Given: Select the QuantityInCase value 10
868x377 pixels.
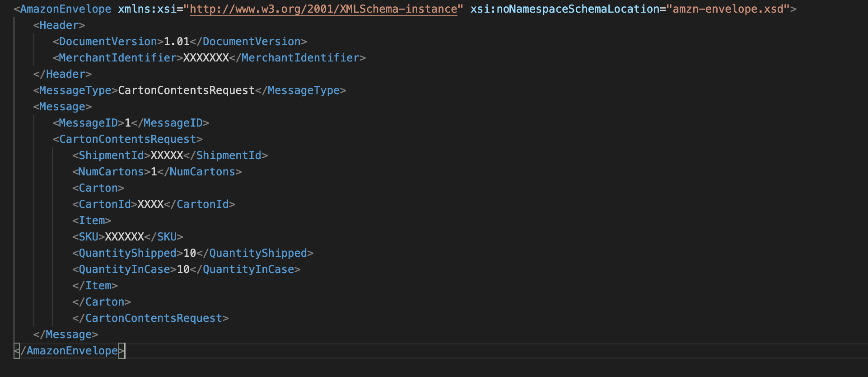Looking at the screenshot, I should click(183, 269).
